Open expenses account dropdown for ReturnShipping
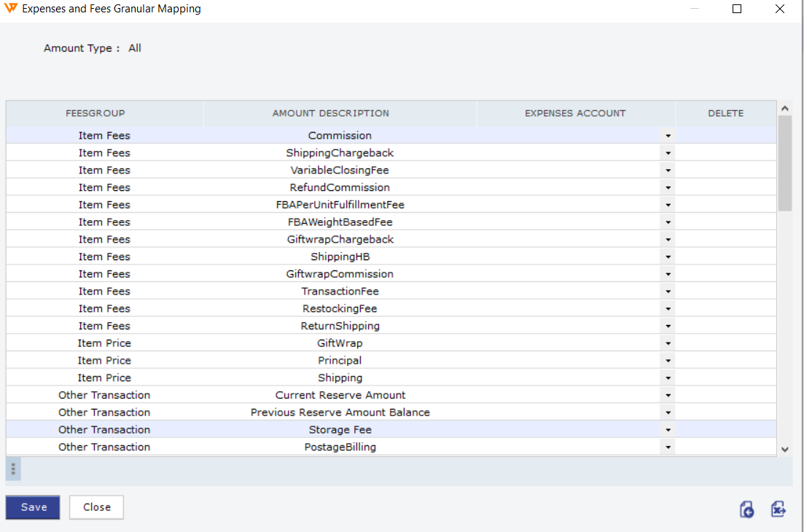The width and height of the screenshot is (804, 532). pyautogui.click(x=668, y=326)
